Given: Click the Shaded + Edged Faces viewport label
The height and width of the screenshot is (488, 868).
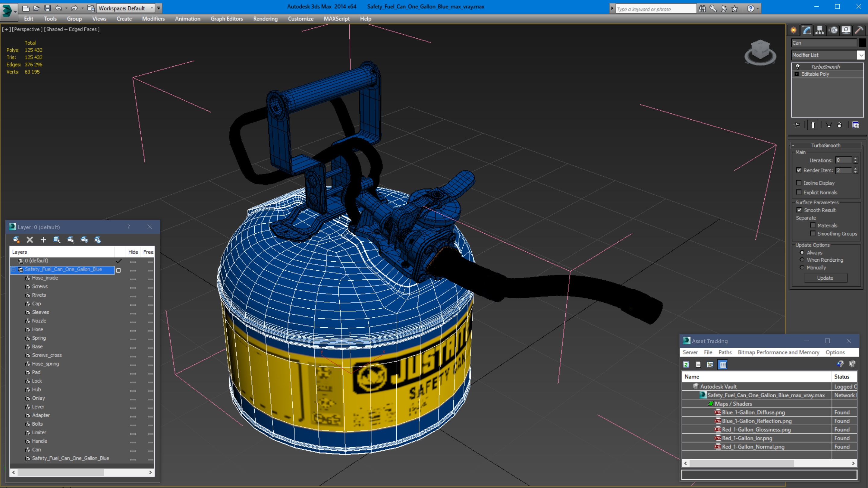Looking at the screenshot, I should [x=72, y=29].
